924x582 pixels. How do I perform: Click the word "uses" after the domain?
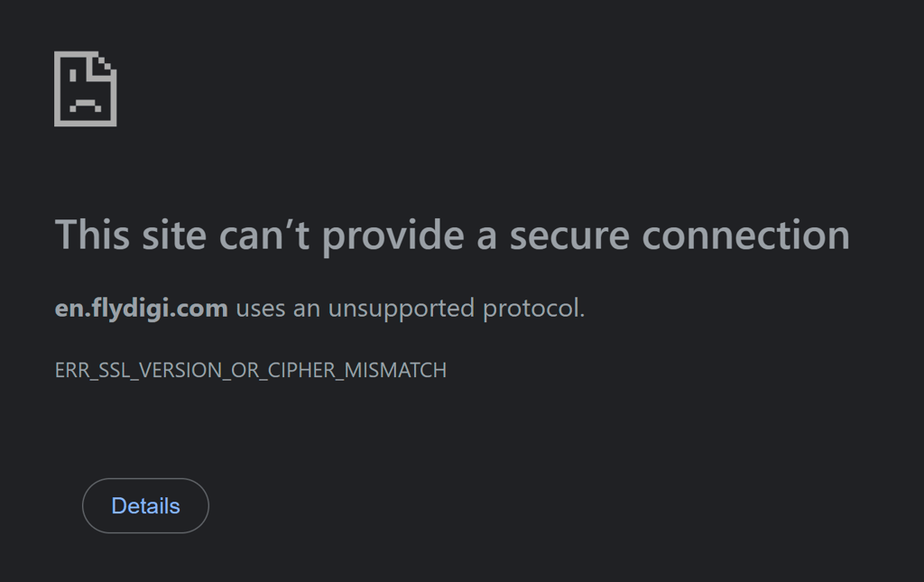261,309
